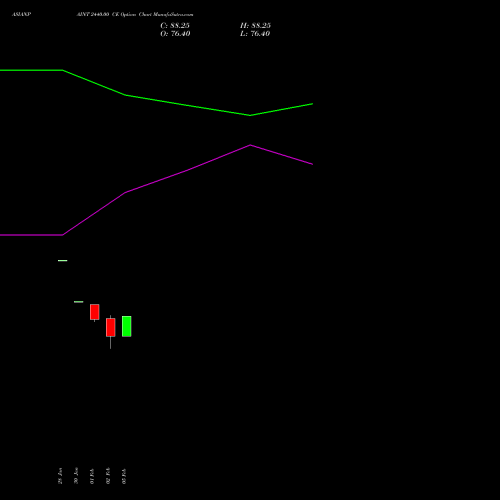The width and height of the screenshot is (500, 500).
Task: Click the ASIANP symbol label
Action: pyautogui.click(x=21, y=15)
